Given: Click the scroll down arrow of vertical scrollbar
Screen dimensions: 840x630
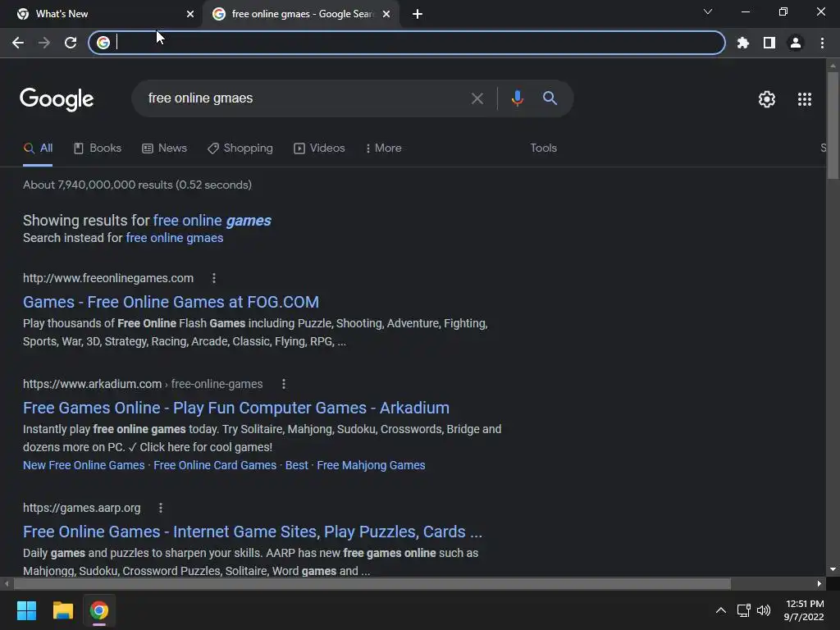Looking at the screenshot, I should [x=833, y=569].
